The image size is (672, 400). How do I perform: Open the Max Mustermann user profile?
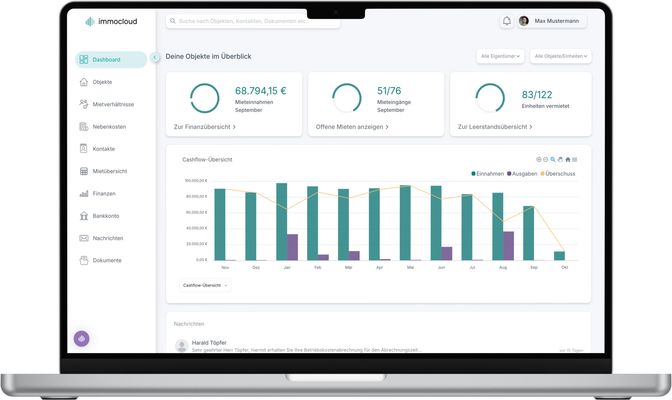click(552, 21)
